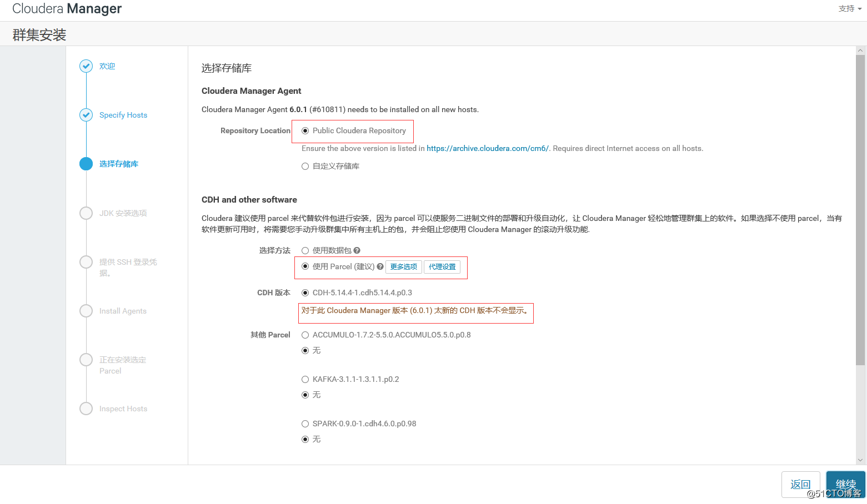Select 无 under KAFKA parcel
Image resolution: width=867 pixels, height=504 pixels.
pos(305,395)
